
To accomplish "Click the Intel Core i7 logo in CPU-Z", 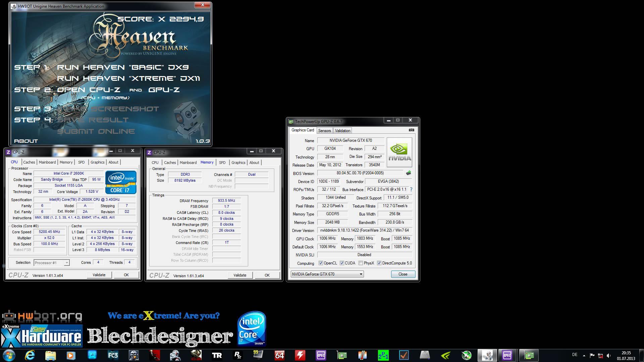I will 121,182.
